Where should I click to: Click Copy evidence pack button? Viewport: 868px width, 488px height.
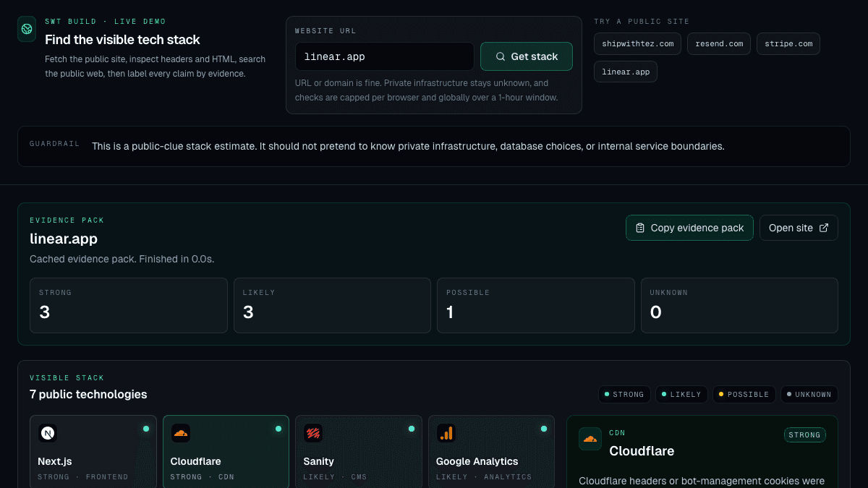tap(689, 228)
